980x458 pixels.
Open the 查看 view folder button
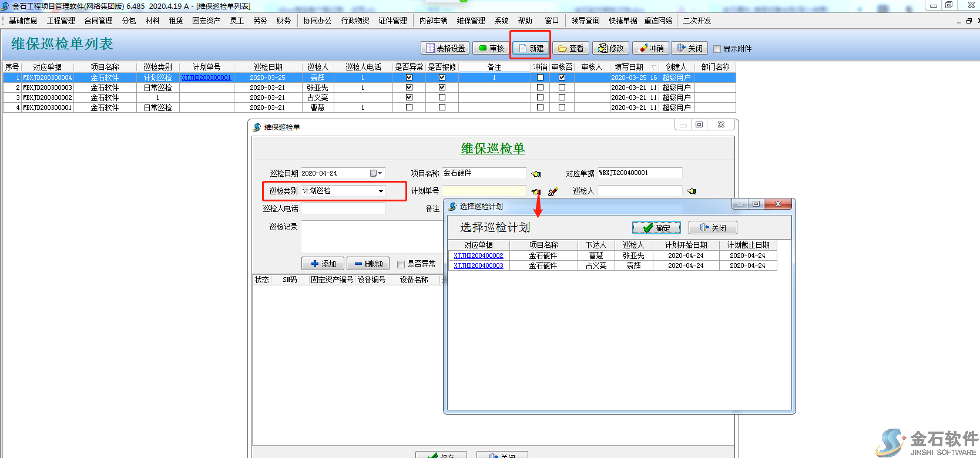coord(570,48)
